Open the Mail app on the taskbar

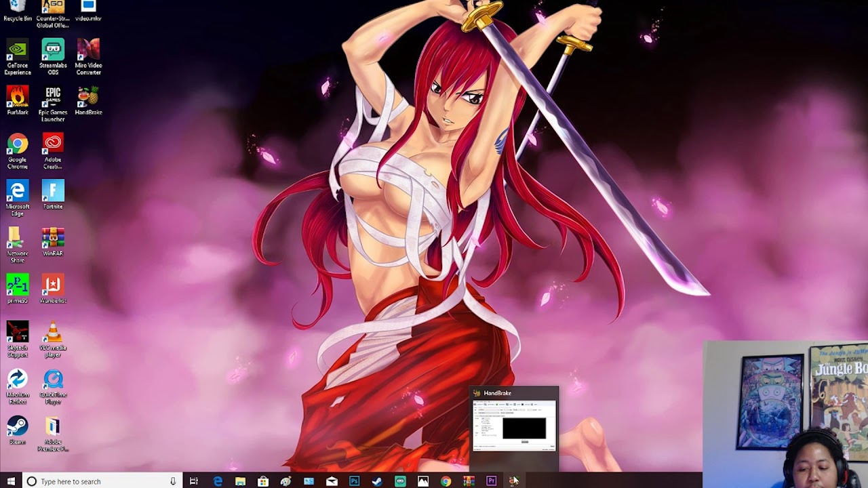point(332,481)
